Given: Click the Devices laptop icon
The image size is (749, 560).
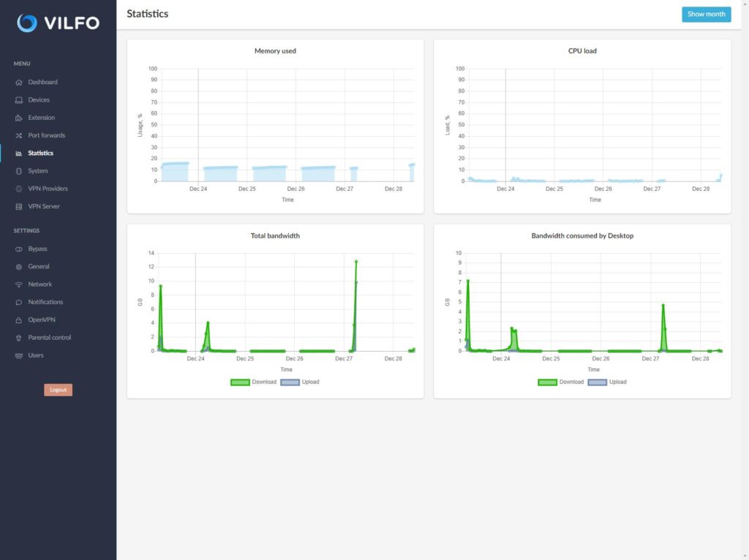Looking at the screenshot, I should coord(19,100).
